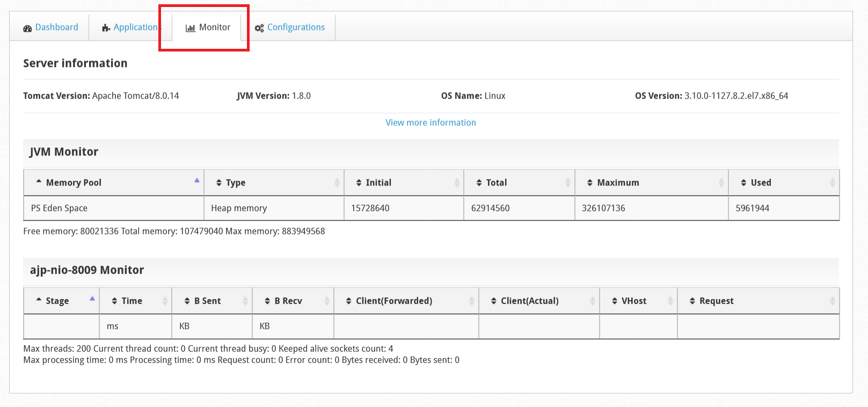This screenshot has width=868, height=407.
Task: Select the PS Eden Space cell
Action: click(114, 208)
